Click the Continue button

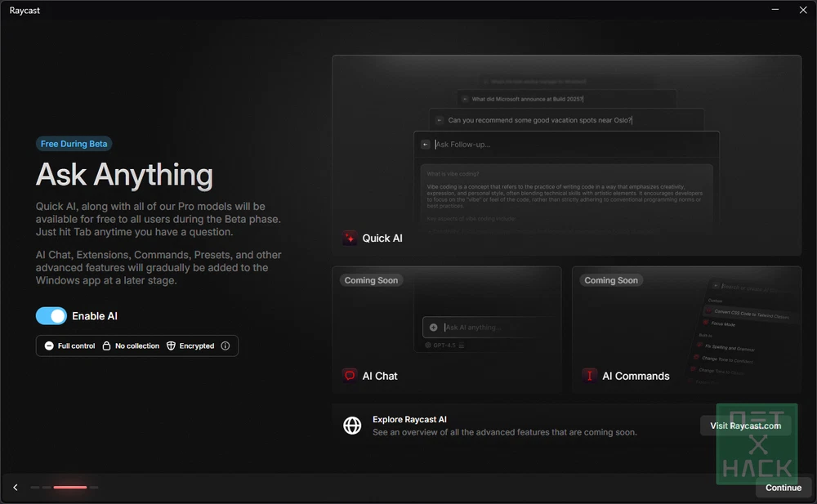pyautogui.click(x=784, y=488)
